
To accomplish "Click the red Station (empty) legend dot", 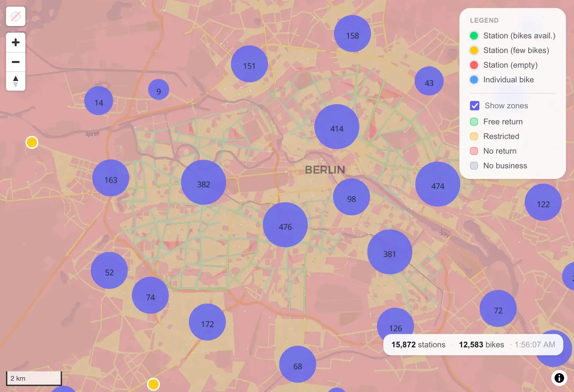I will (x=474, y=65).
